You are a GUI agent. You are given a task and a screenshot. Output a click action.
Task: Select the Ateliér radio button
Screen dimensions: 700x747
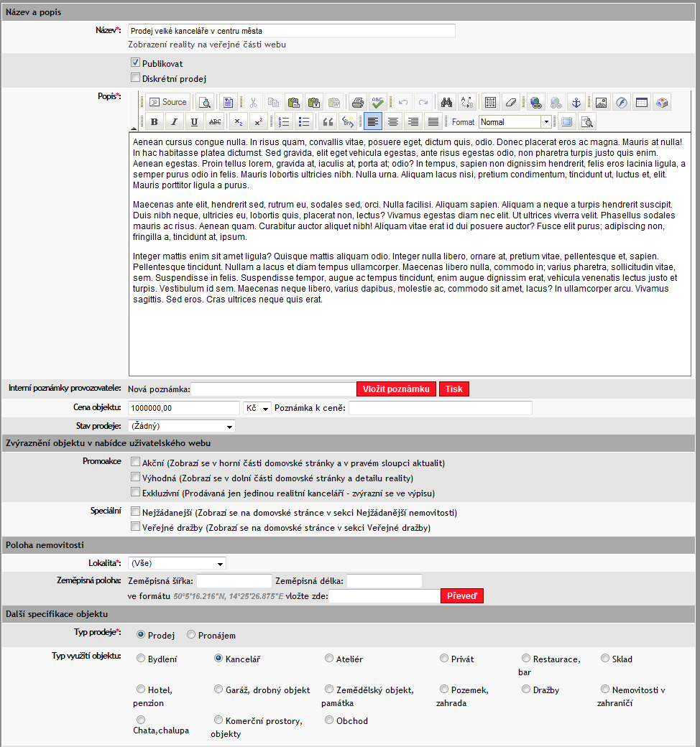coord(329,659)
